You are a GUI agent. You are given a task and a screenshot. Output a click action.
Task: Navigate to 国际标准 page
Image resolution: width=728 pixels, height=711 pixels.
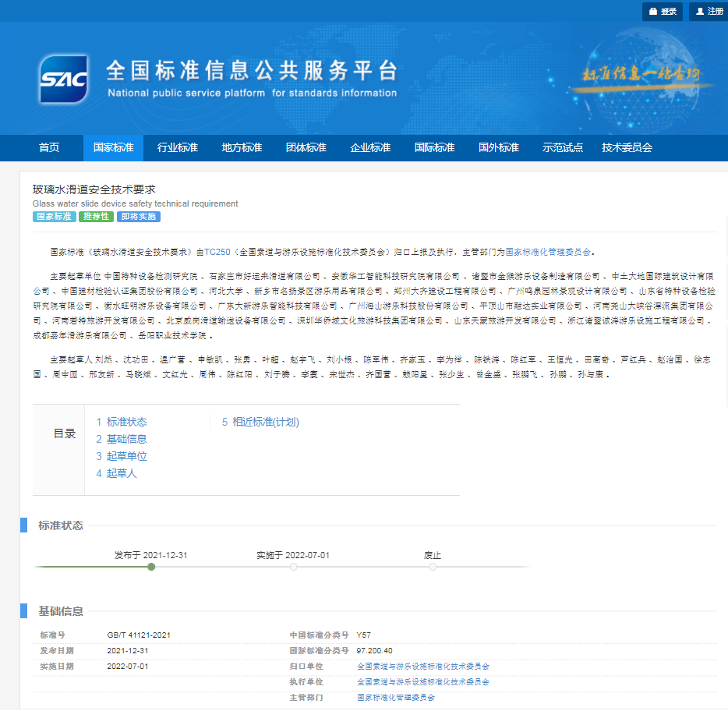tap(434, 148)
